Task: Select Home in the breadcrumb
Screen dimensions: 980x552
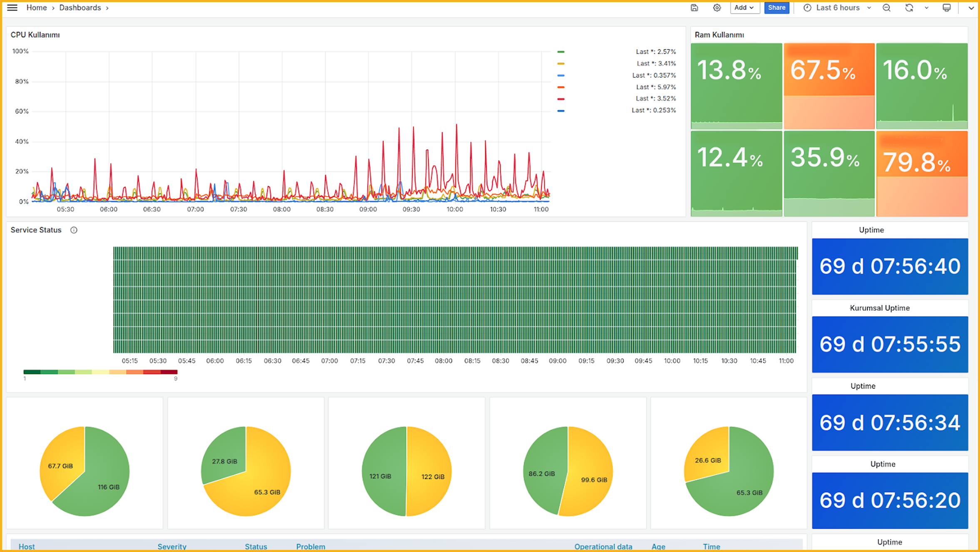Action: (x=37, y=7)
